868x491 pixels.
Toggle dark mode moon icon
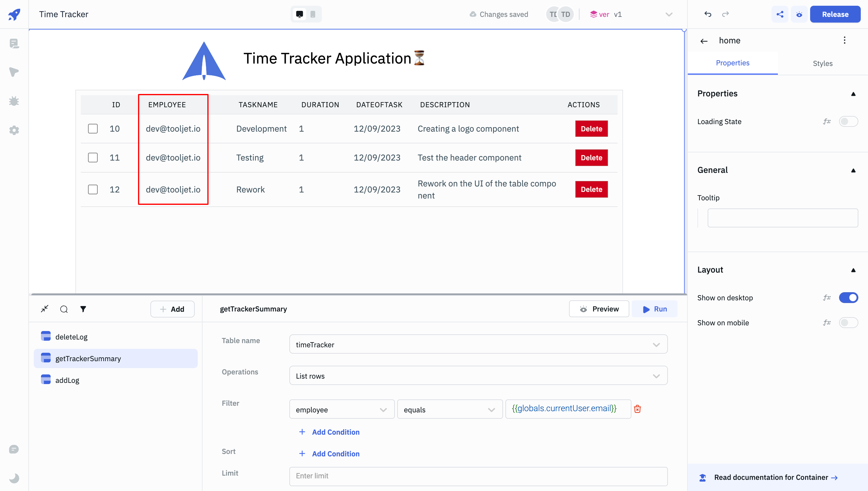click(x=14, y=478)
